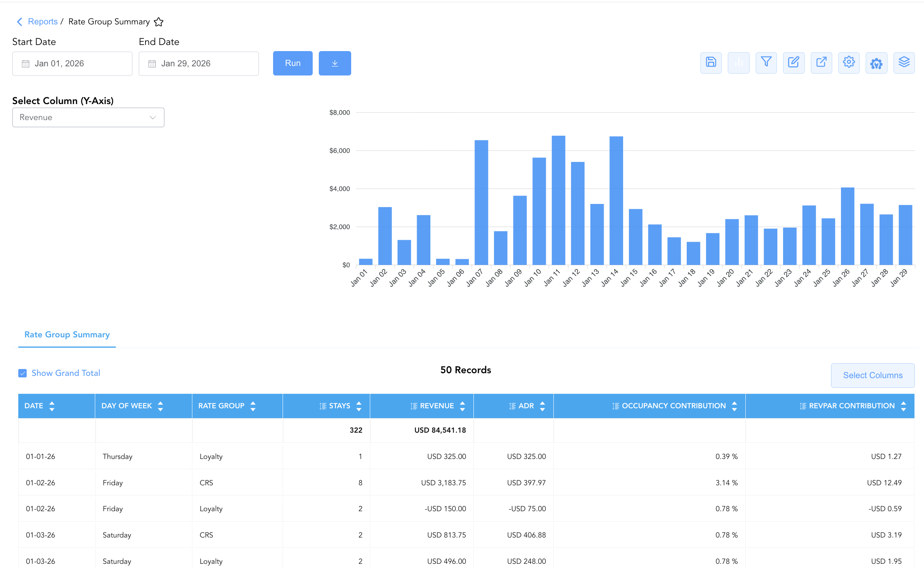
Task: Sort by Rate Group column arrows
Action: coord(253,406)
